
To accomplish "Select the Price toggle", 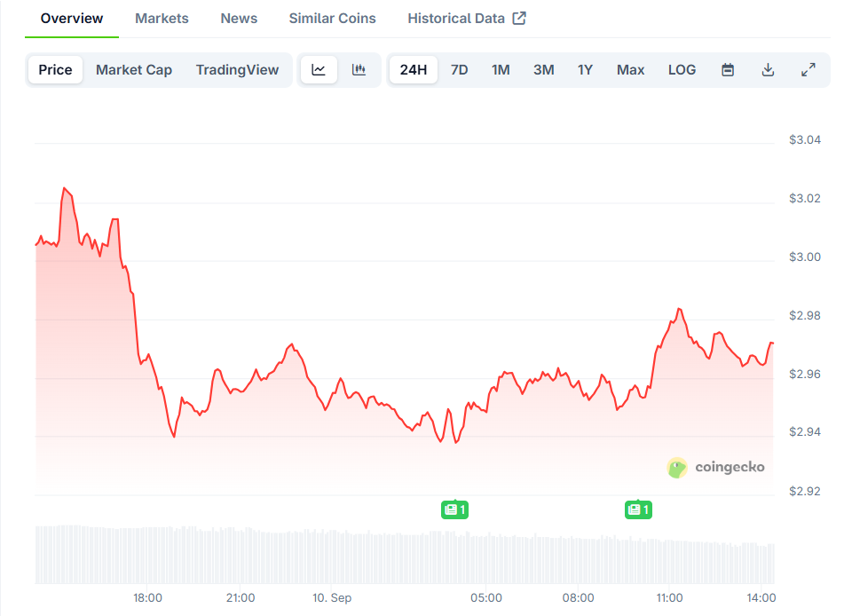I will [55, 70].
